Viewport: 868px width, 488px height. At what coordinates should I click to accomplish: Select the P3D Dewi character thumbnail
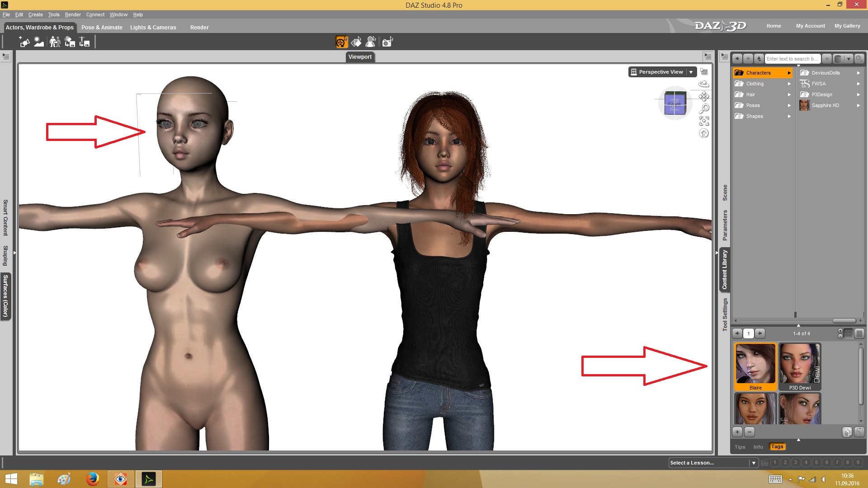(800, 366)
